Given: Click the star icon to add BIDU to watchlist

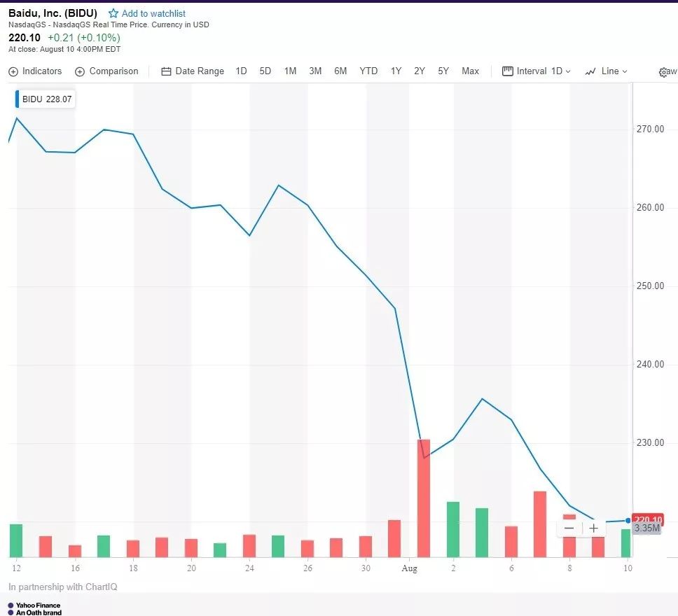Looking at the screenshot, I should click(113, 13).
